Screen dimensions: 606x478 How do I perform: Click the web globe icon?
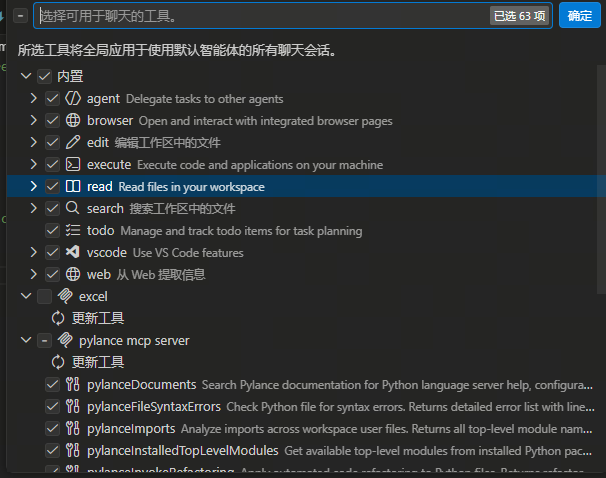click(x=73, y=274)
